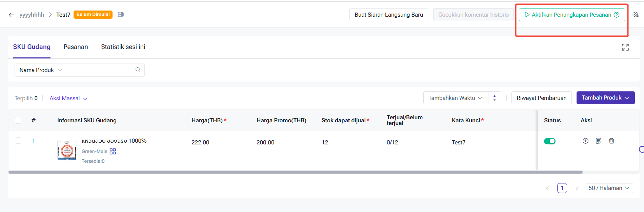Open the settings icon at top right
This screenshot has height=212, width=644.
[636, 15]
